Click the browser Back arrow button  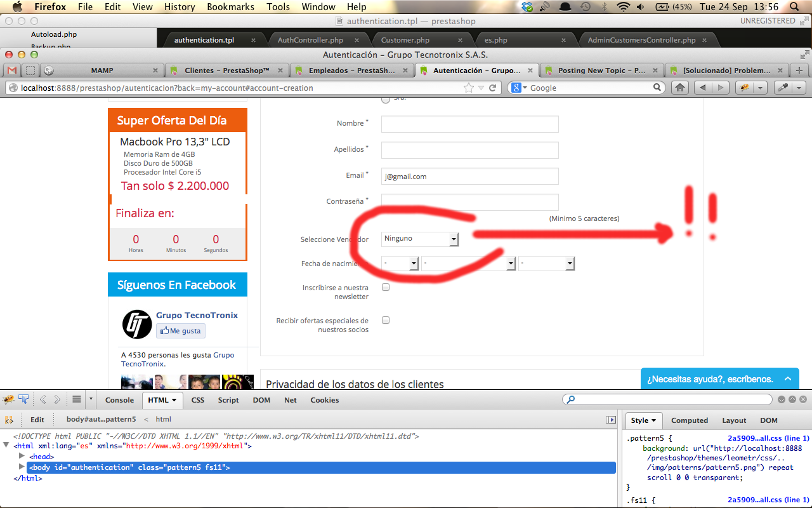(x=703, y=88)
